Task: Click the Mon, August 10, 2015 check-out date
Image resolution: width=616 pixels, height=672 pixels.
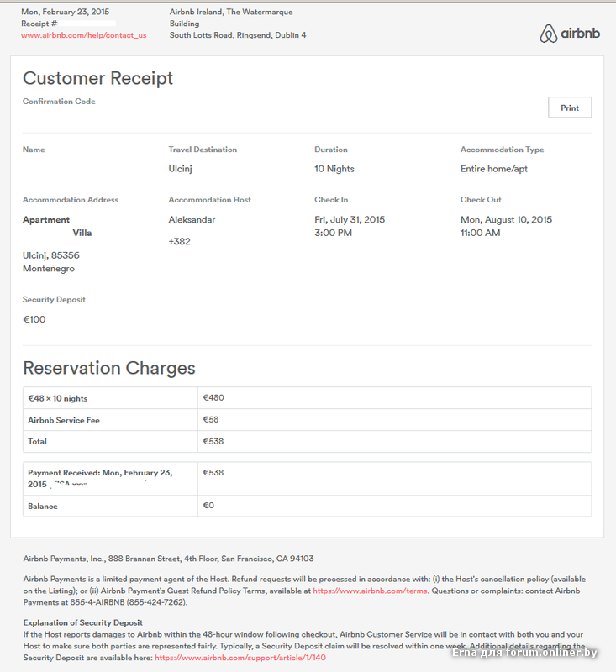Action: pyautogui.click(x=506, y=220)
